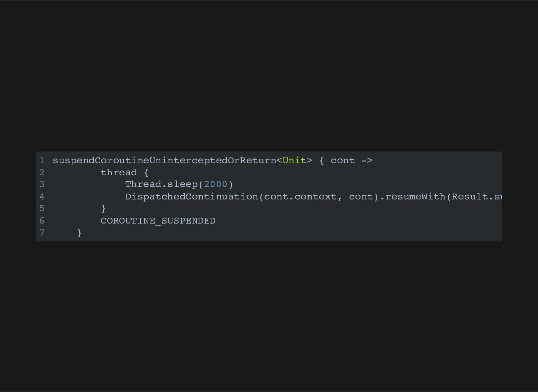Click the blue 2000 number literal

pos(216,184)
